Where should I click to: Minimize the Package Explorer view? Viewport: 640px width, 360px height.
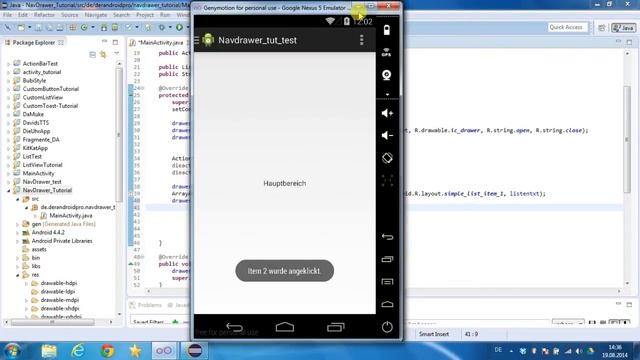(x=104, y=42)
